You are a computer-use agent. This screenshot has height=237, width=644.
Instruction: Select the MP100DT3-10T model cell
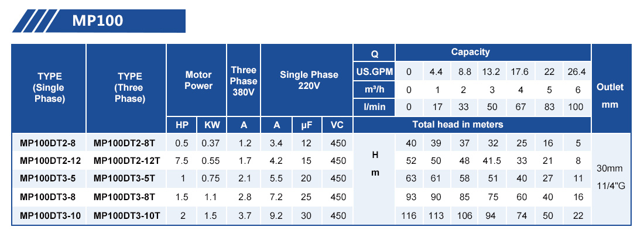(x=127, y=216)
